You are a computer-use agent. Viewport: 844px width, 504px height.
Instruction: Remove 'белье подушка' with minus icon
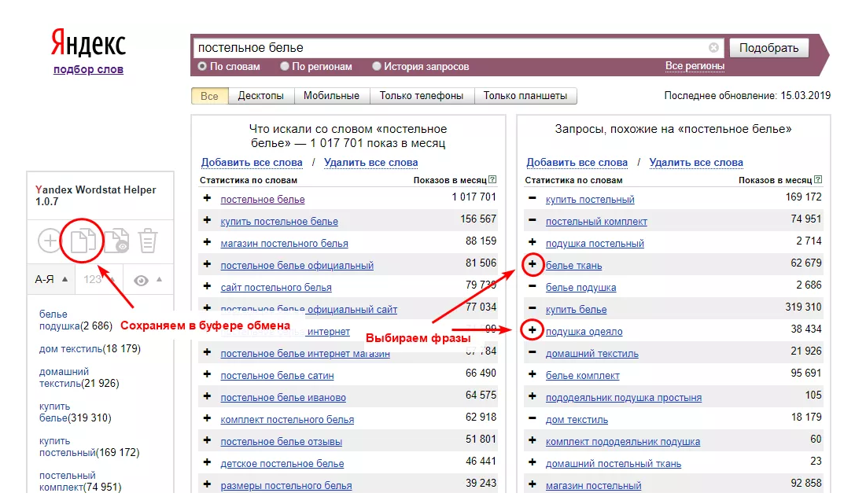pyautogui.click(x=533, y=287)
